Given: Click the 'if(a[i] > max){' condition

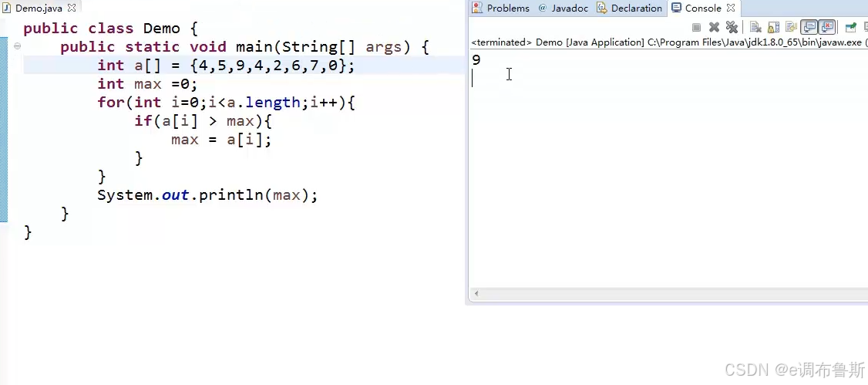Looking at the screenshot, I should (204, 121).
